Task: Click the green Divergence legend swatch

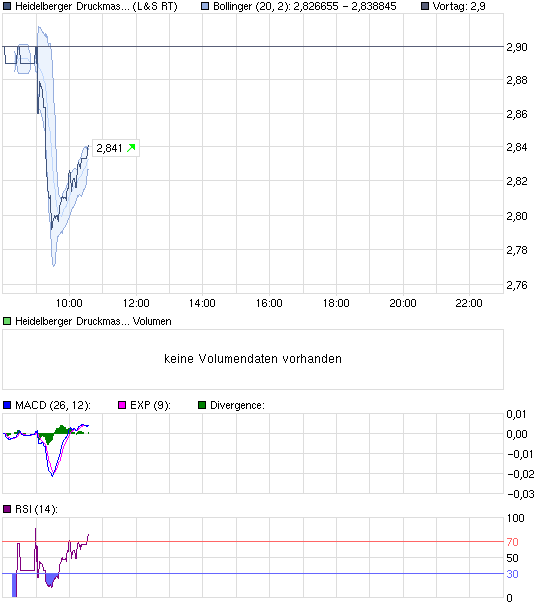Action: (202, 405)
